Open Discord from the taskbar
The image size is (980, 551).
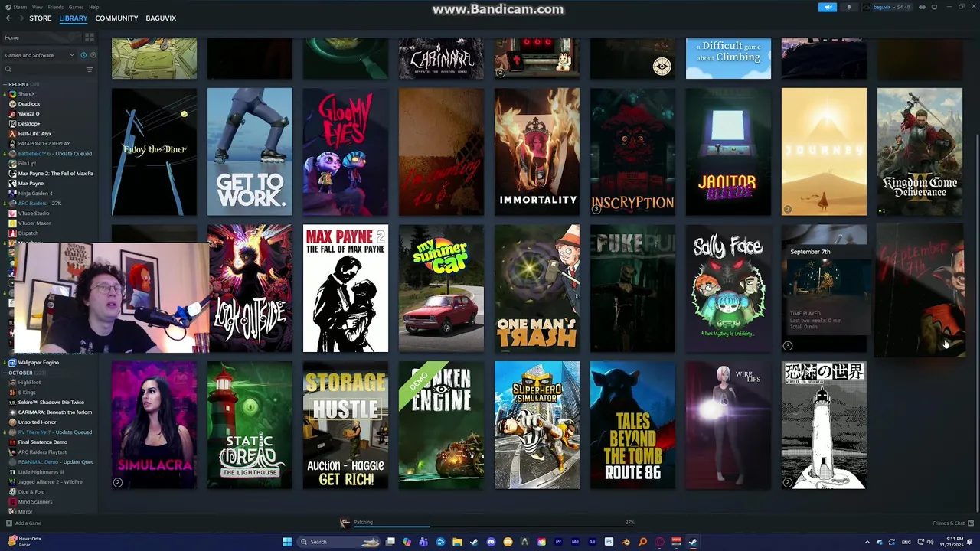(x=491, y=542)
